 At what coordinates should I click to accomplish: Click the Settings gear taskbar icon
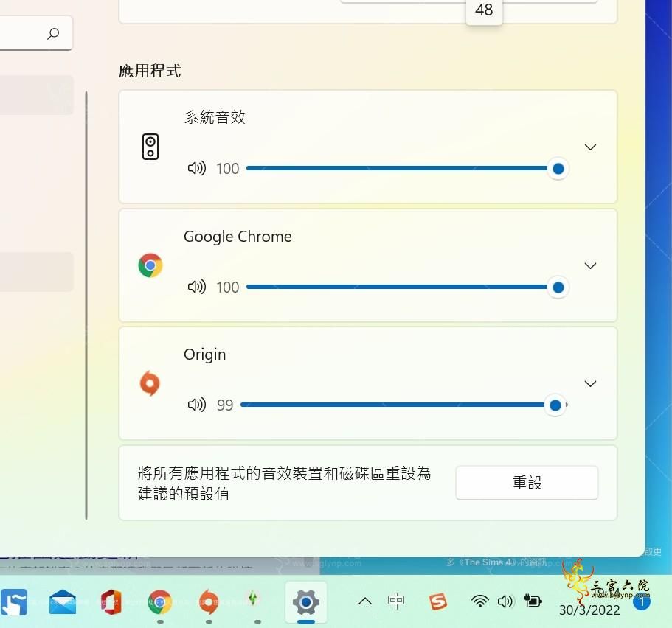click(306, 602)
